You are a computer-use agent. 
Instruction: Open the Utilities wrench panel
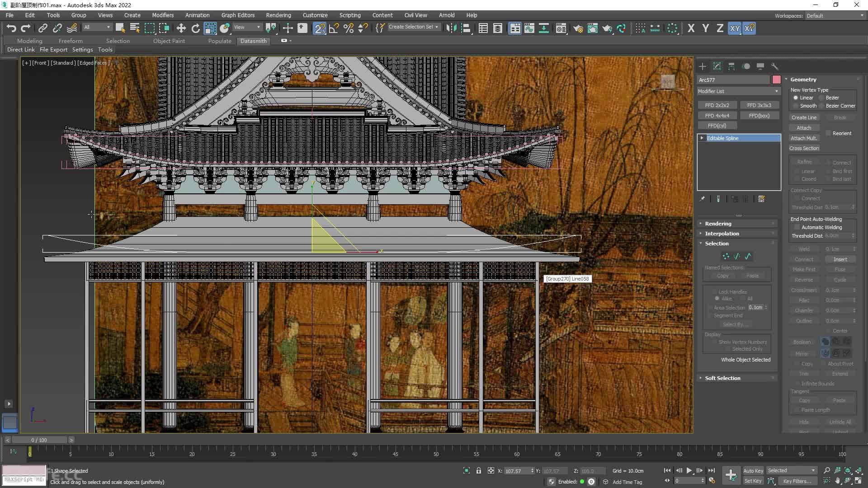coord(775,66)
